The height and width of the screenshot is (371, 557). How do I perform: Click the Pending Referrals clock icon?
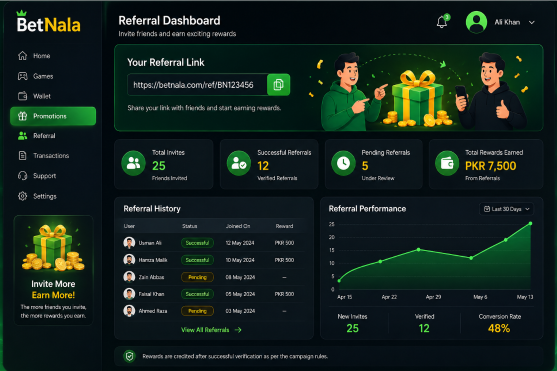pos(343,163)
